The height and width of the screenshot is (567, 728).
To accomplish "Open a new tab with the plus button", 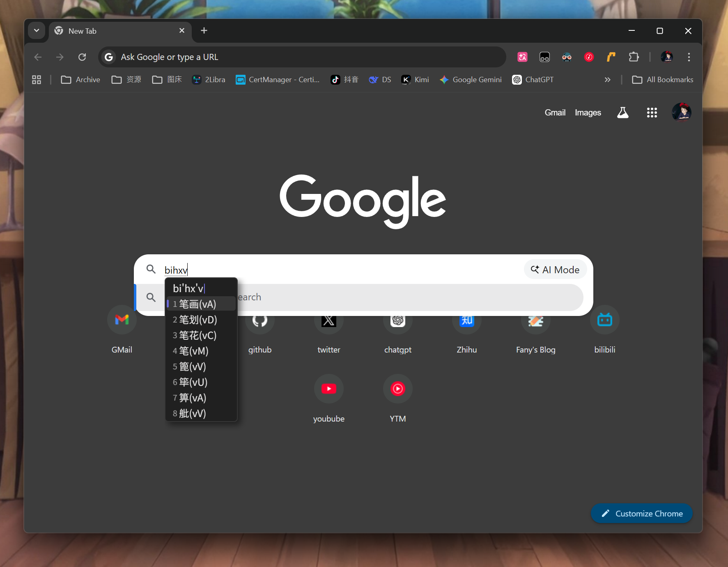I will coord(204,31).
